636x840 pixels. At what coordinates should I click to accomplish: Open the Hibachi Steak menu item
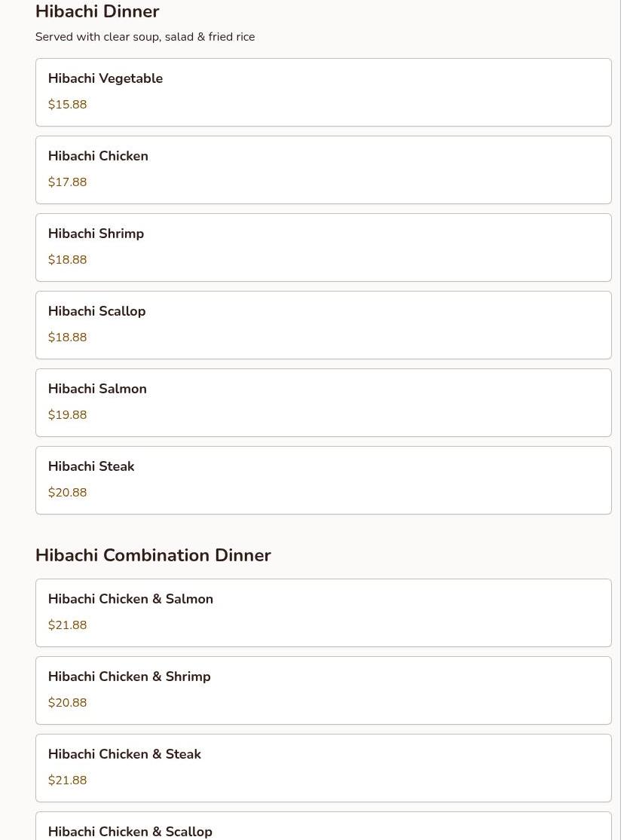click(323, 481)
